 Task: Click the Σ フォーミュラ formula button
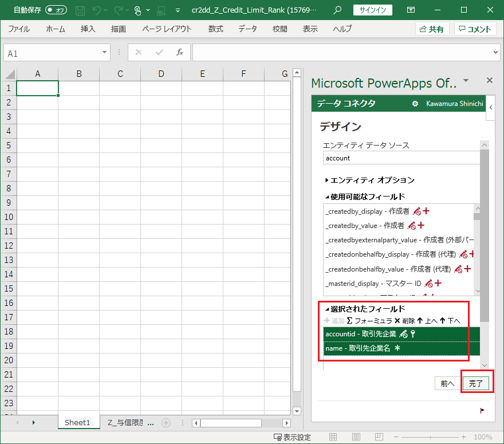click(x=369, y=321)
